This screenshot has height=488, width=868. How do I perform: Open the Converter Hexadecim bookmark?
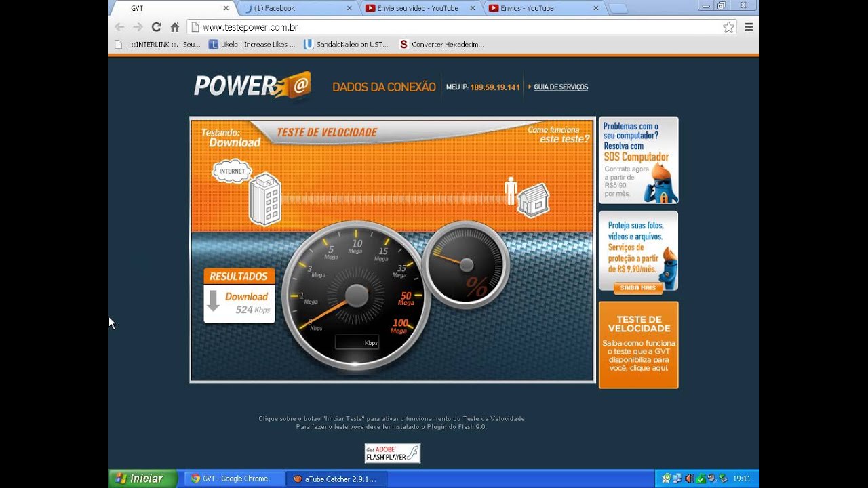point(441,45)
